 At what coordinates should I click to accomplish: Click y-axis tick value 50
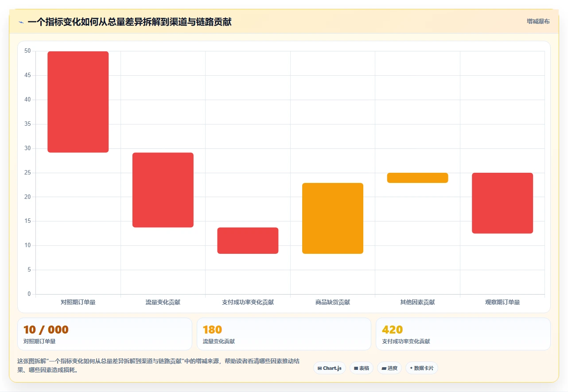(27, 51)
